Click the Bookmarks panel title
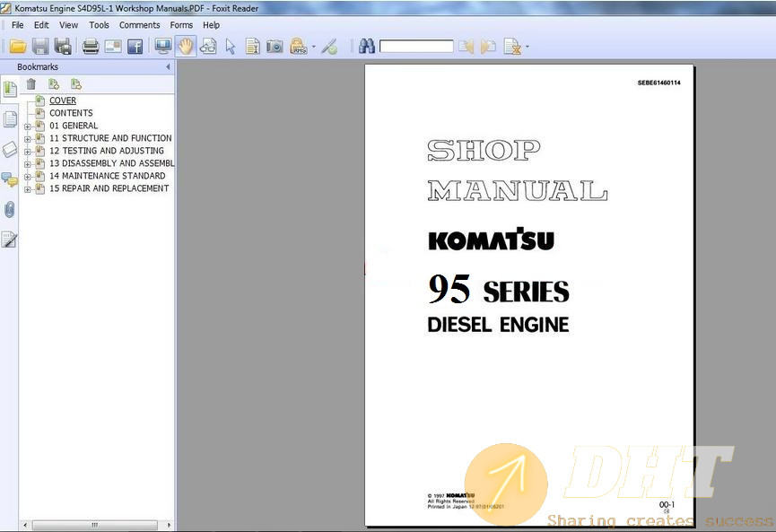This screenshot has height=532, width=776. pos(38,66)
